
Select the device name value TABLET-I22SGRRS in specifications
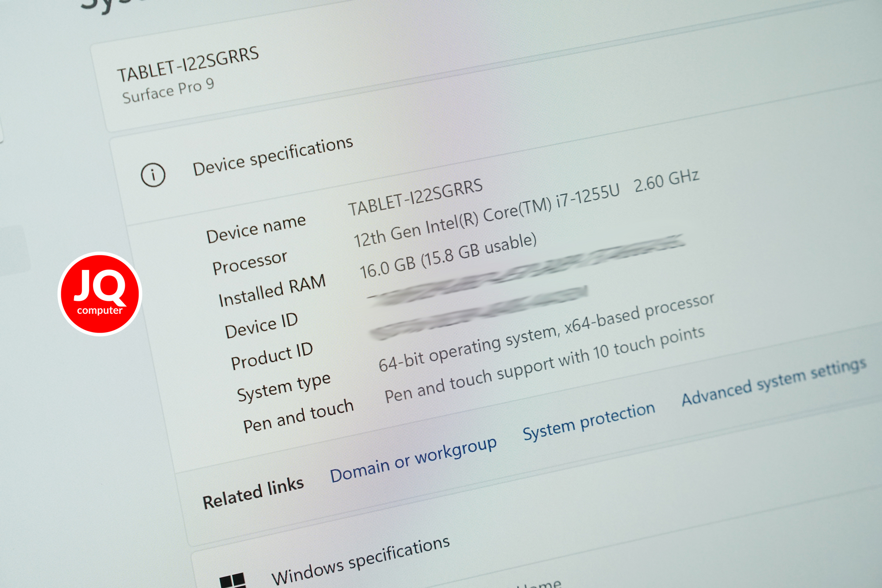tap(415, 197)
